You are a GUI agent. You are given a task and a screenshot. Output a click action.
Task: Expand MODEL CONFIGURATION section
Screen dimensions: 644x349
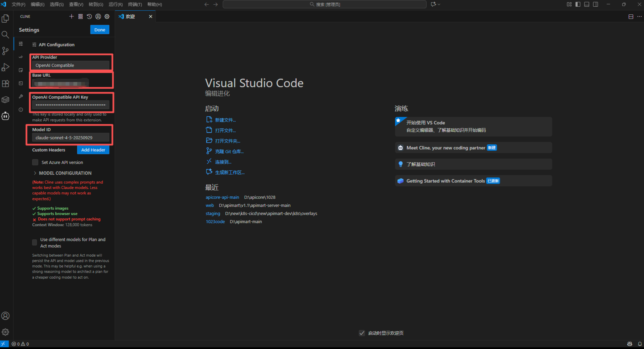coord(62,173)
